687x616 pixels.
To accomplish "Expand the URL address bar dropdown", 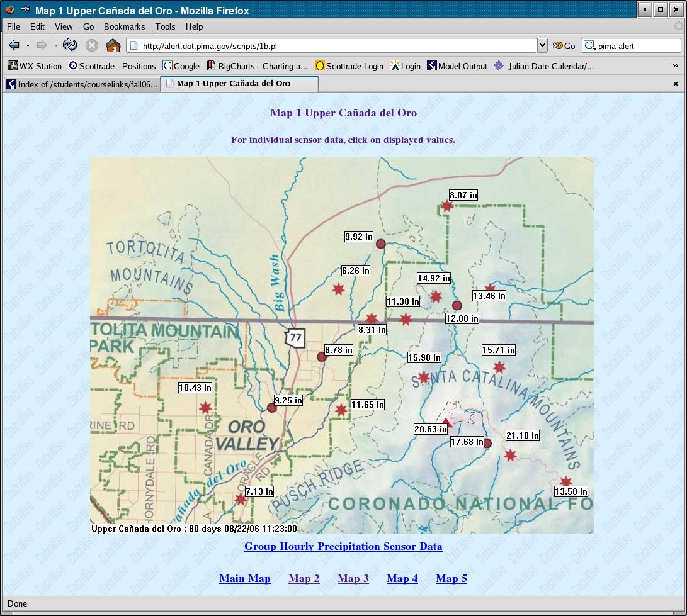I will [542, 45].
